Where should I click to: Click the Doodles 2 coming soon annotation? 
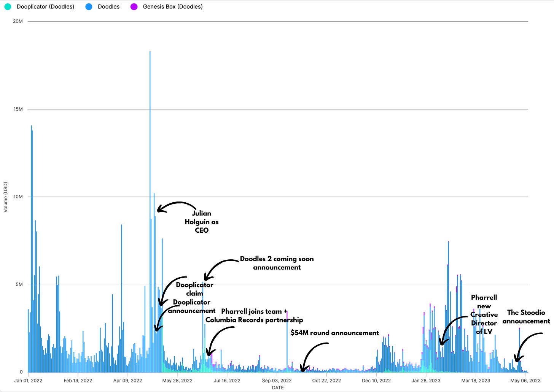coord(277,263)
